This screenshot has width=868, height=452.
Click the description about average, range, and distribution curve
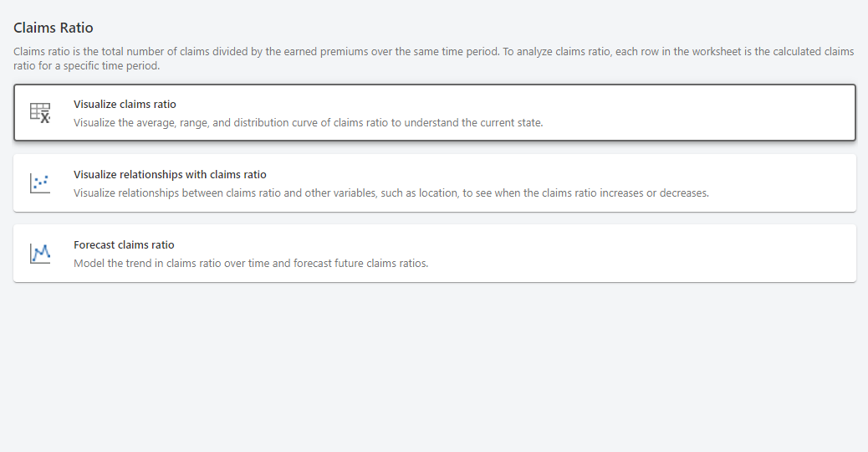click(308, 122)
